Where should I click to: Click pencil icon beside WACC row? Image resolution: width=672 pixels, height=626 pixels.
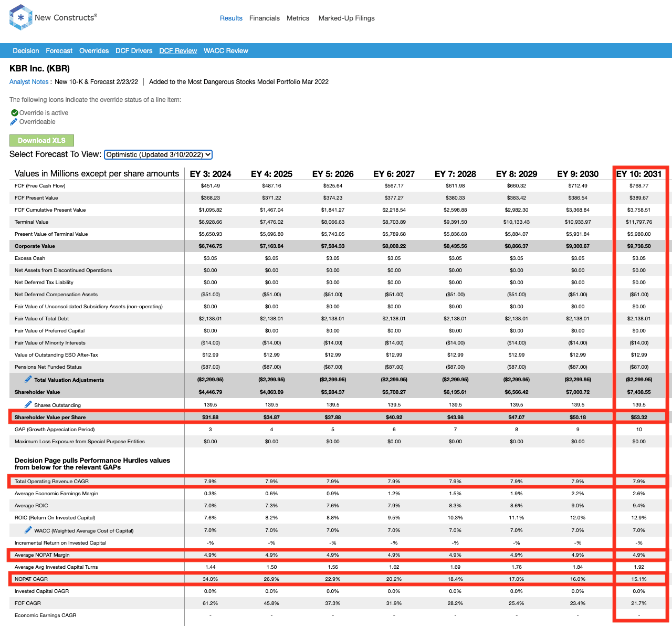(x=28, y=530)
